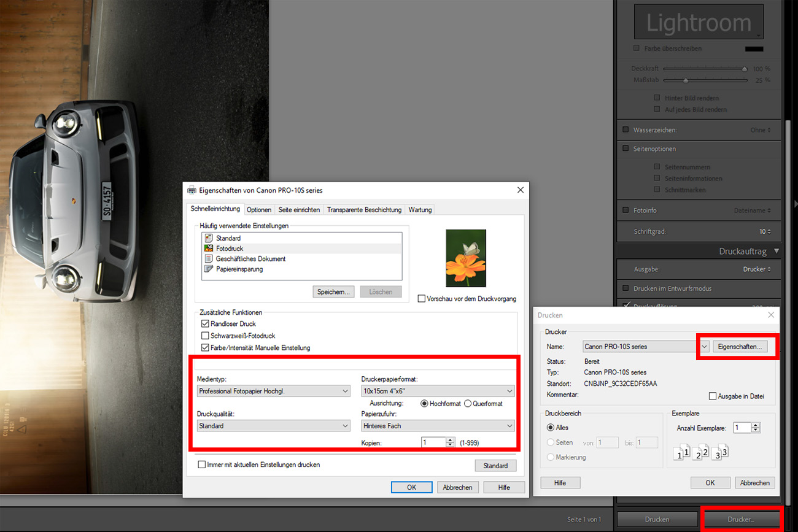Click the Eigenschaften... button
This screenshot has height=532, width=798.
pos(740,347)
